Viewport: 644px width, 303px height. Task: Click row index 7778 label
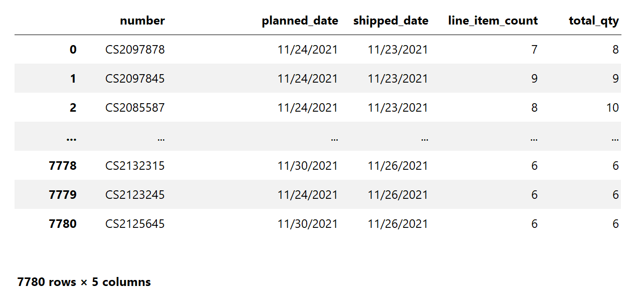(63, 166)
